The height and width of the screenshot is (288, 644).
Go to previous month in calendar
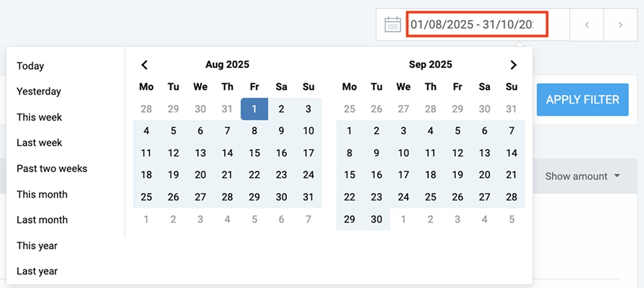pyautogui.click(x=144, y=65)
